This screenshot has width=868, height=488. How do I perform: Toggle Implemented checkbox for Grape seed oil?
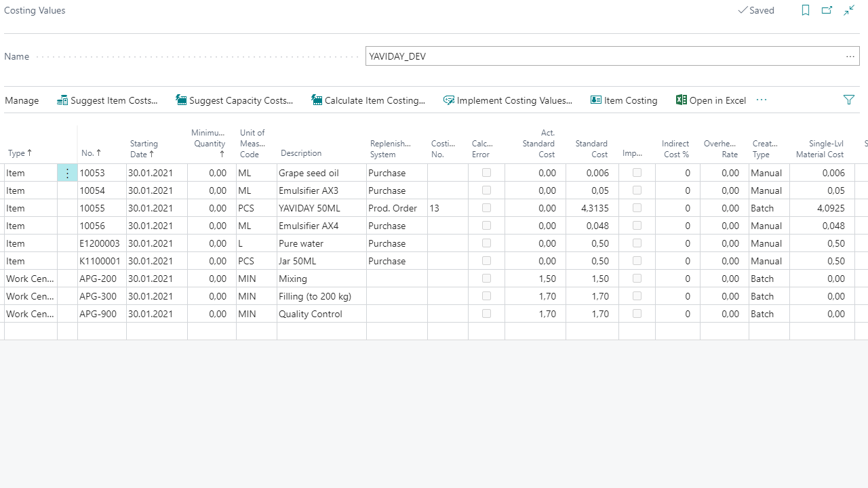[637, 173]
